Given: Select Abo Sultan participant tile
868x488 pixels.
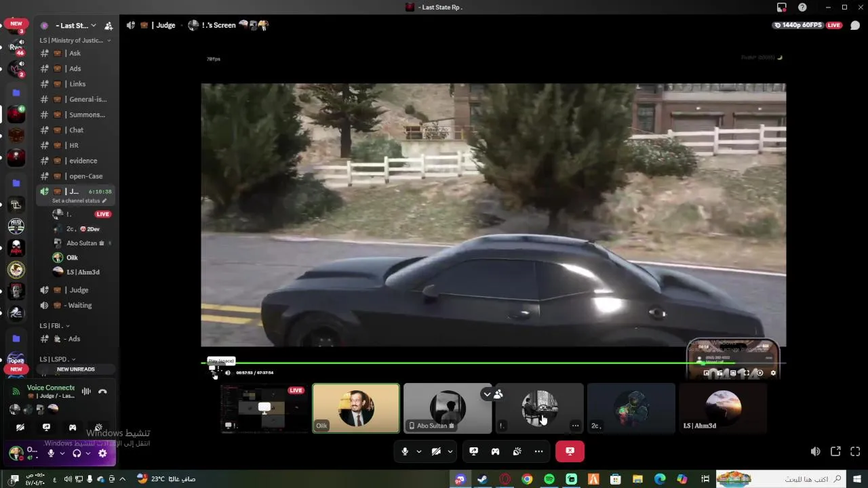Looking at the screenshot, I should click(448, 408).
